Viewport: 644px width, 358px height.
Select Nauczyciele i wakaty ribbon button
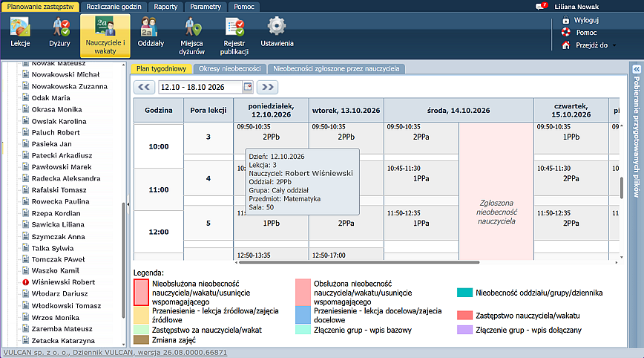tap(105, 36)
